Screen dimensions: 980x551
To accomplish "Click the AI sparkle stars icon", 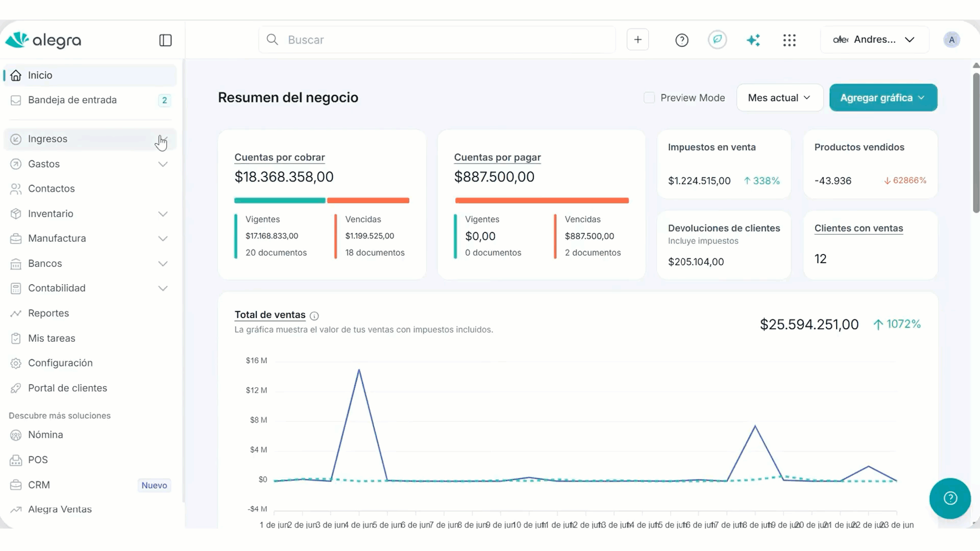I will pyautogui.click(x=753, y=40).
